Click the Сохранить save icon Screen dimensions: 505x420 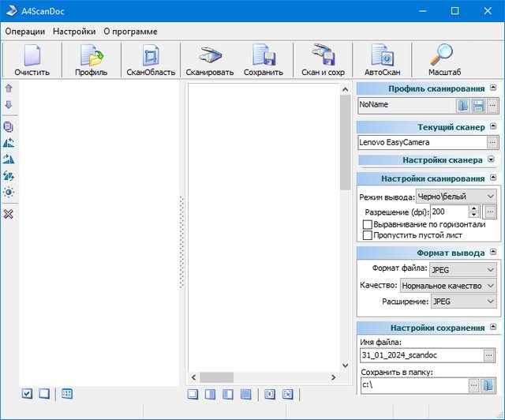coord(264,60)
